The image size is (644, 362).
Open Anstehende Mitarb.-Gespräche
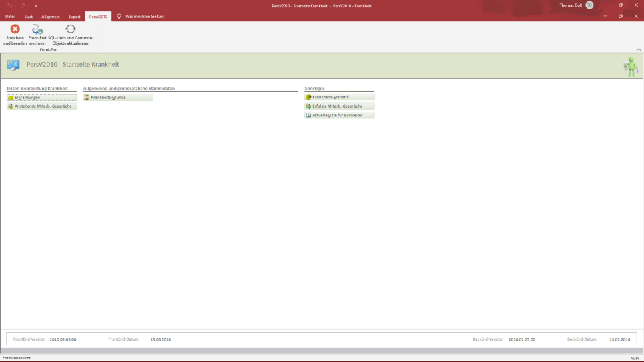(41, 106)
